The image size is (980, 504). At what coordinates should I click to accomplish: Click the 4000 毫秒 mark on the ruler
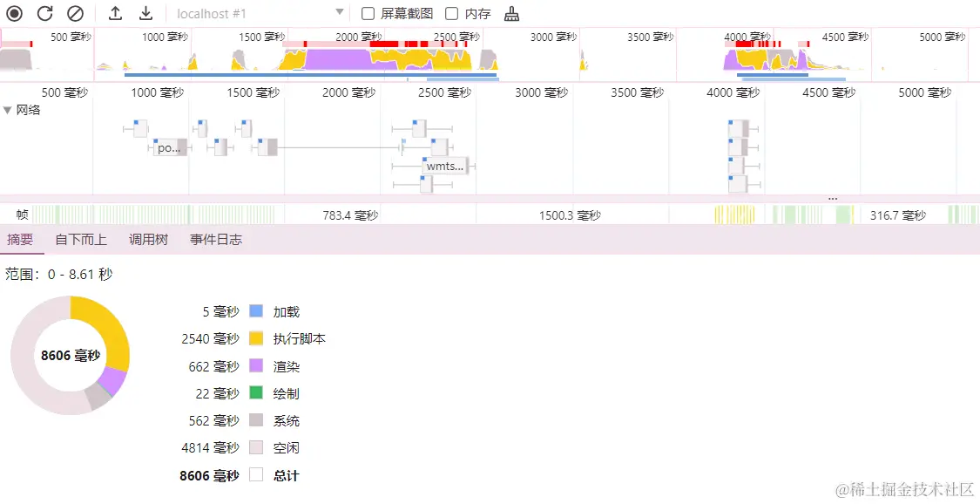click(733, 92)
